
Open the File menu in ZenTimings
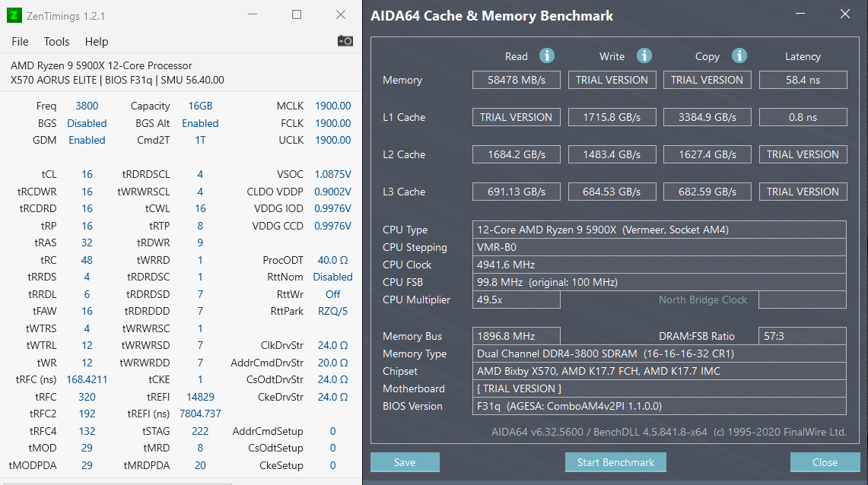point(20,42)
